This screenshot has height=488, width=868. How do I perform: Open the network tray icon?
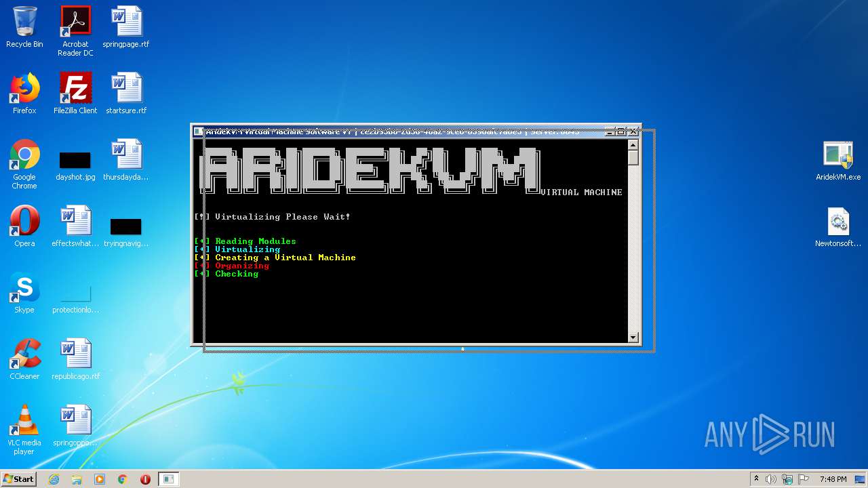(x=787, y=479)
